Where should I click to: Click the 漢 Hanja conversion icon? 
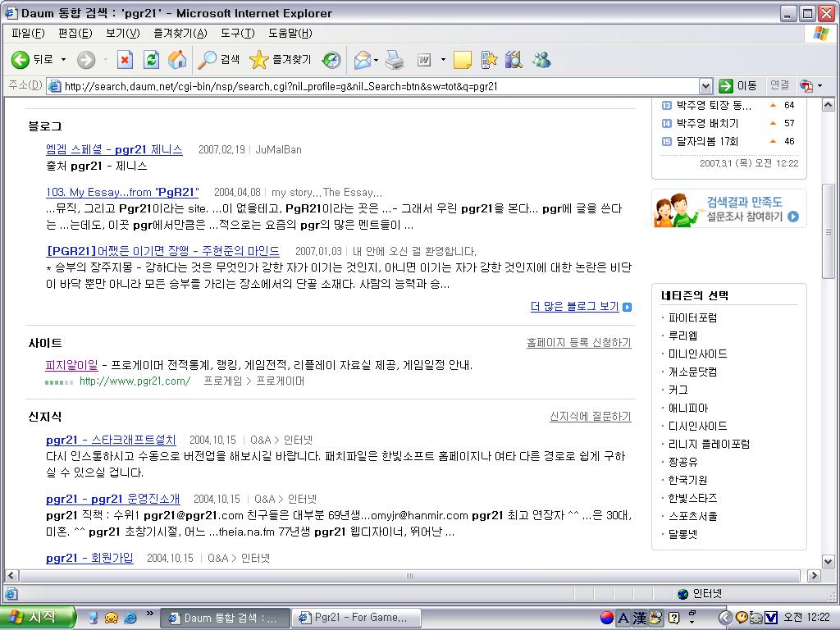click(640, 618)
